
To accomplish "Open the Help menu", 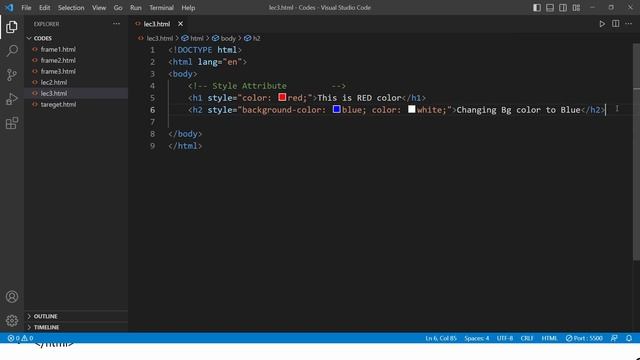I will point(188,8).
